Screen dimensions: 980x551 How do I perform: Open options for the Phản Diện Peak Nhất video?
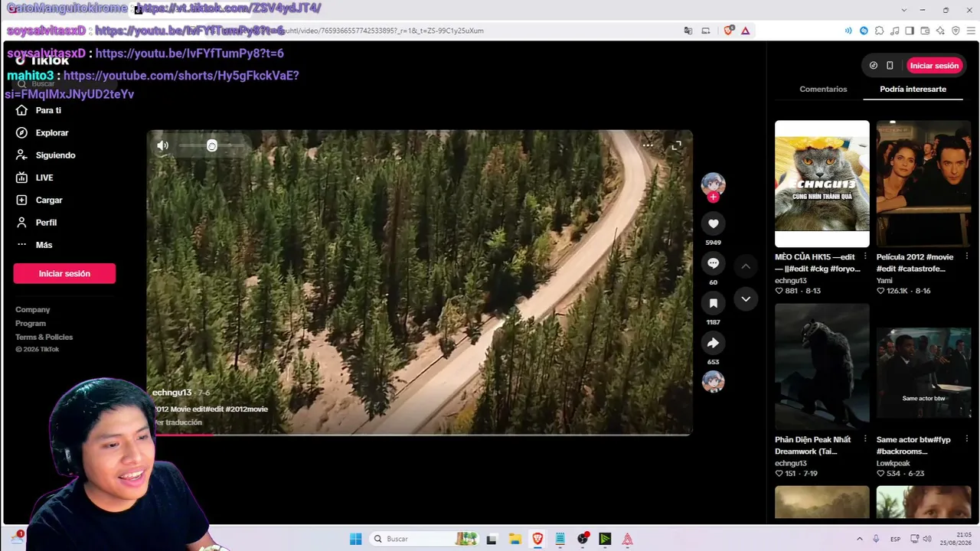(865, 439)
